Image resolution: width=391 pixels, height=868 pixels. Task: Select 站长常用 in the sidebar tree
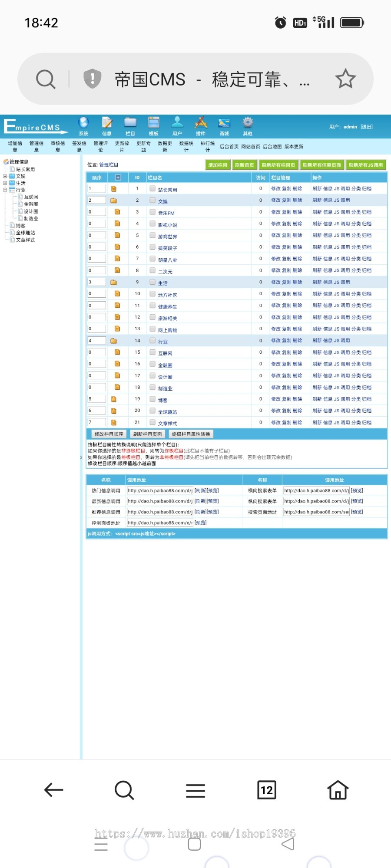(25, 169)
